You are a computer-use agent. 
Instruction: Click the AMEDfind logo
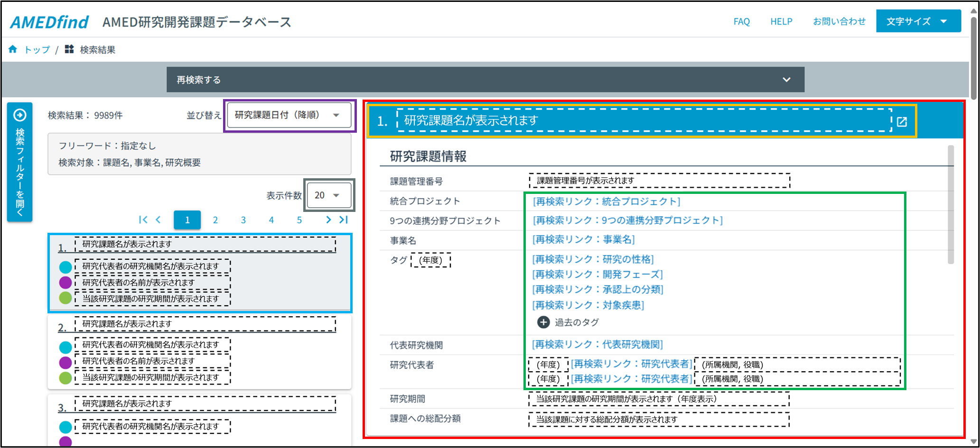tap(49, 22)
